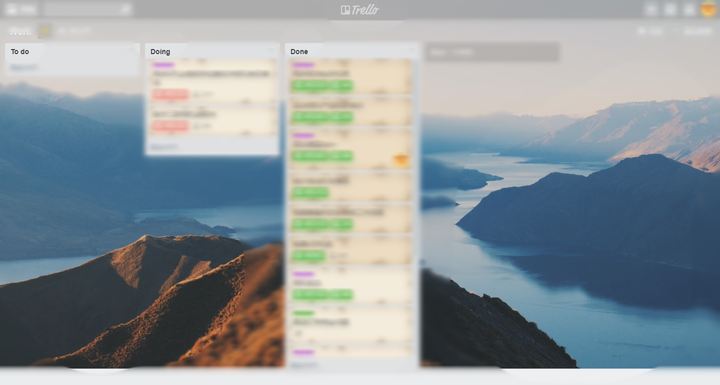Viewport: 720px width, 385px height.
Task: Open the Boards menu button
Action: [21, 9]
